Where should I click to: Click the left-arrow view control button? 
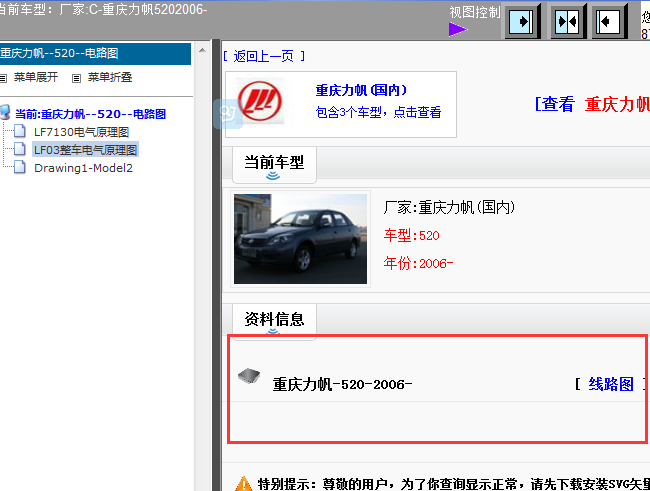pos(609,21)
